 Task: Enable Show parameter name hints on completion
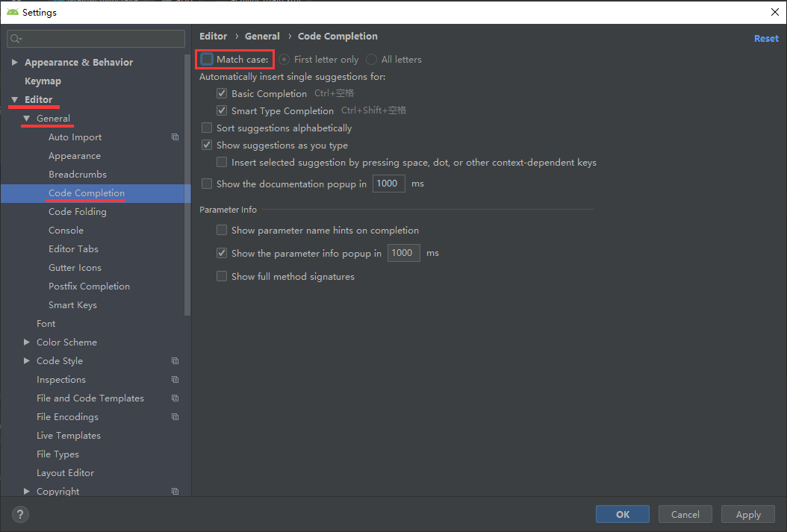[x=221, y=230]
